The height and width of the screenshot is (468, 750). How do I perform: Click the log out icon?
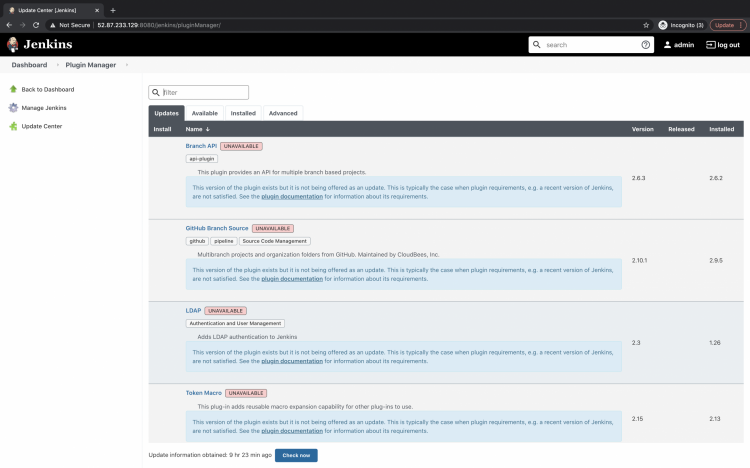pyautogui.click(x=711, y=45)
